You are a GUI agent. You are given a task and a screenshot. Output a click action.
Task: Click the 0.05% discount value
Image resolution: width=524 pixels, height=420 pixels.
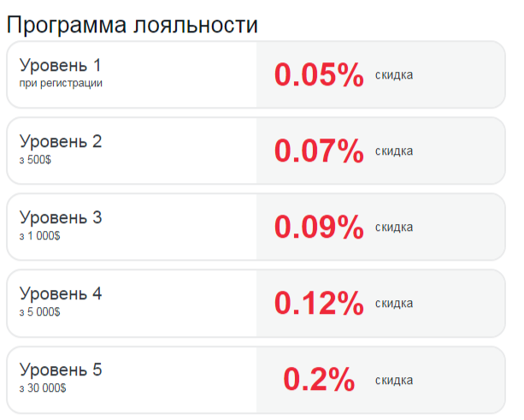tap(319, 74)
